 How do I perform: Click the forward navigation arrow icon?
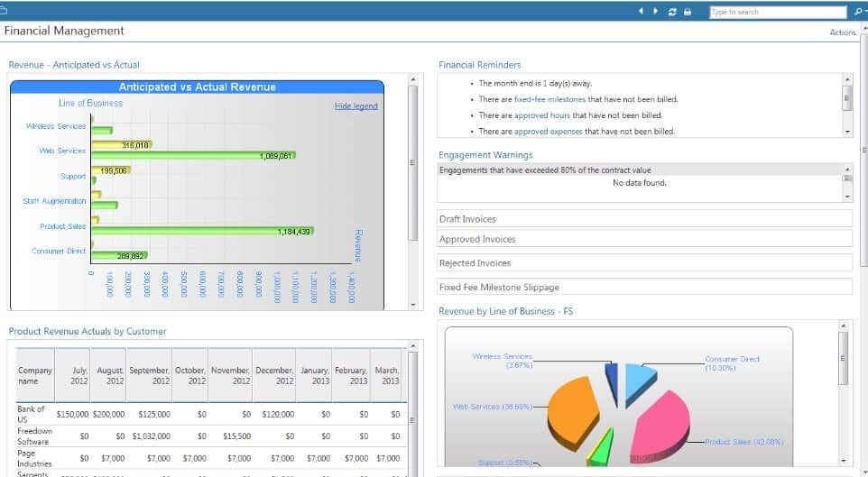click(x=655, y=12)
